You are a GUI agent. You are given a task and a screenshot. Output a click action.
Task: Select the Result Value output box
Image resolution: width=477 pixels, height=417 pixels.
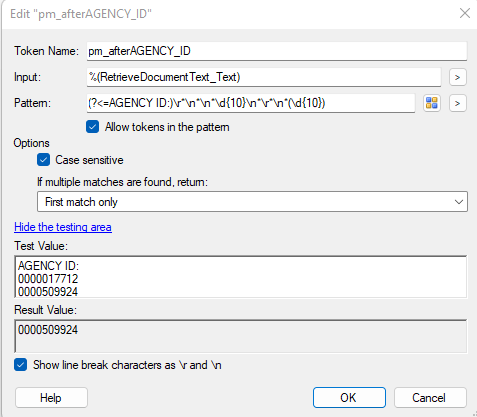(240, 336)
